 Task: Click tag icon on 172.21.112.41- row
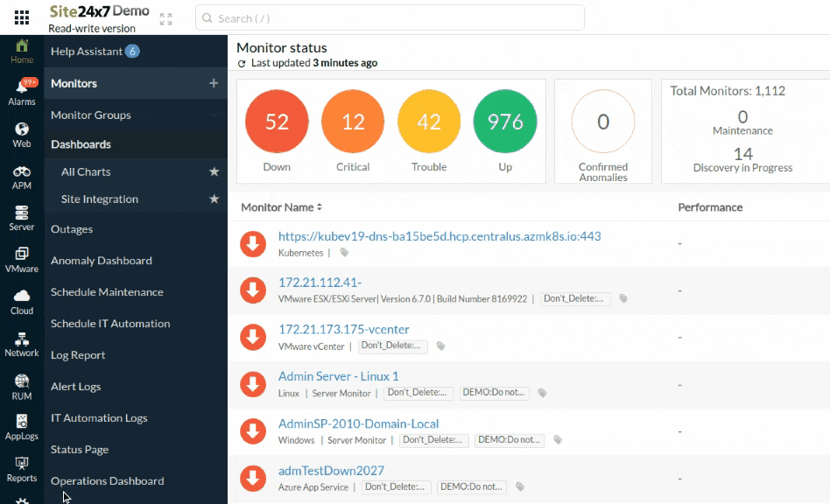click(x=623, y=298)
